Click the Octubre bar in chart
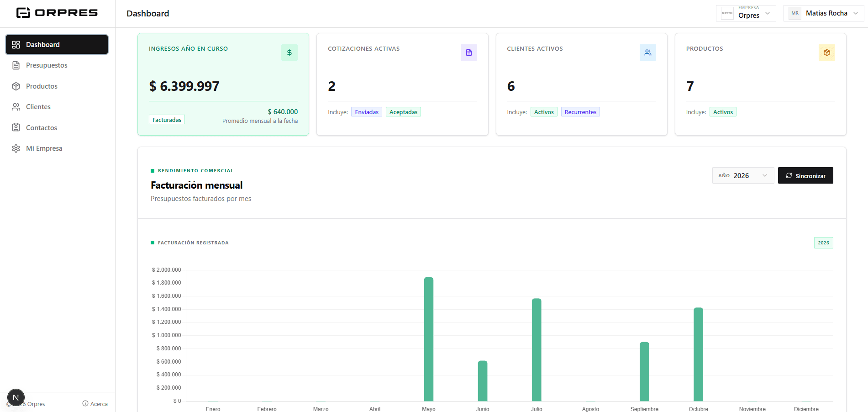Viewport: 868px width, 412px height. coord(699,354)
